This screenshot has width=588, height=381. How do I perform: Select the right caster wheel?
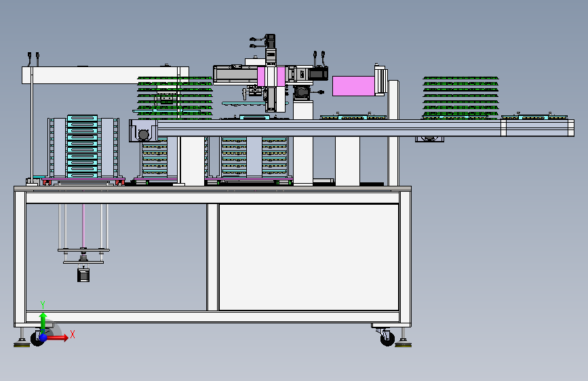(x=387, y=338)
